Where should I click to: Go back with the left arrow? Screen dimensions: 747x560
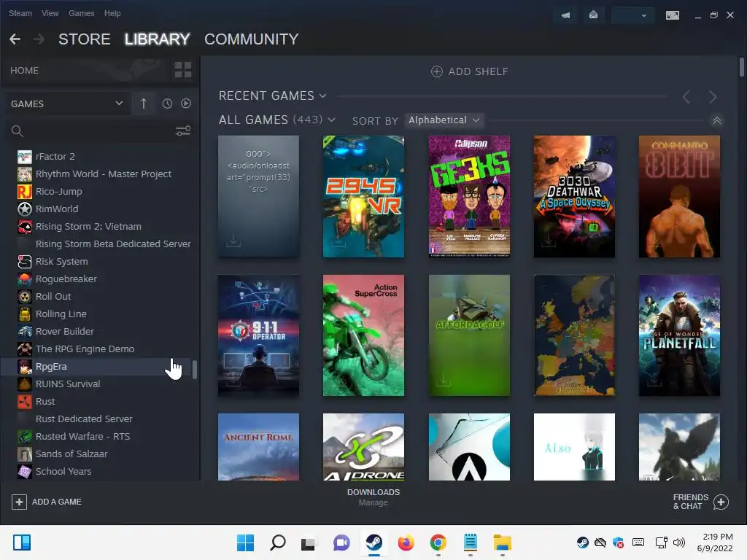tap(15, 39)
